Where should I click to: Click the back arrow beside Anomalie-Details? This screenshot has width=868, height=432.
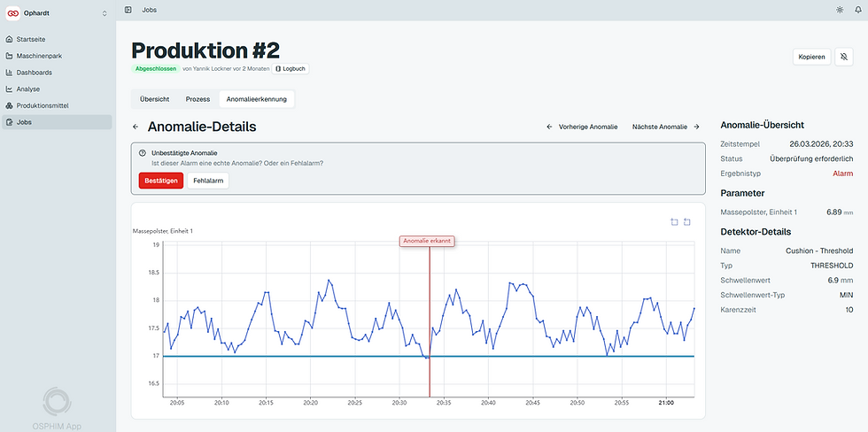pos(136,127)
